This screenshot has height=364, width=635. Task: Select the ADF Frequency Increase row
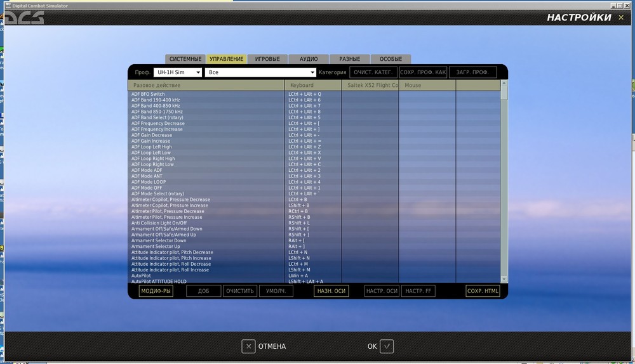(314, 129)
